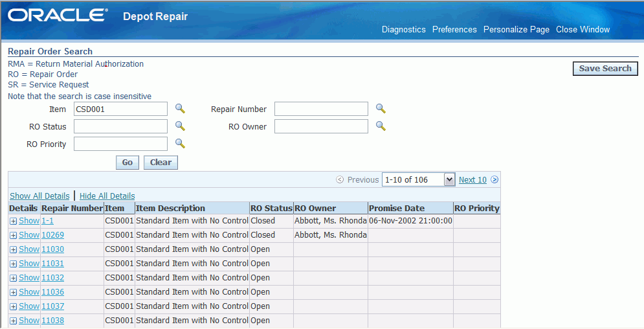Image resolution: width=644 pixels, height=329 pixels.
Task: Click the Next page arrow icon
Action: [494, 179]
